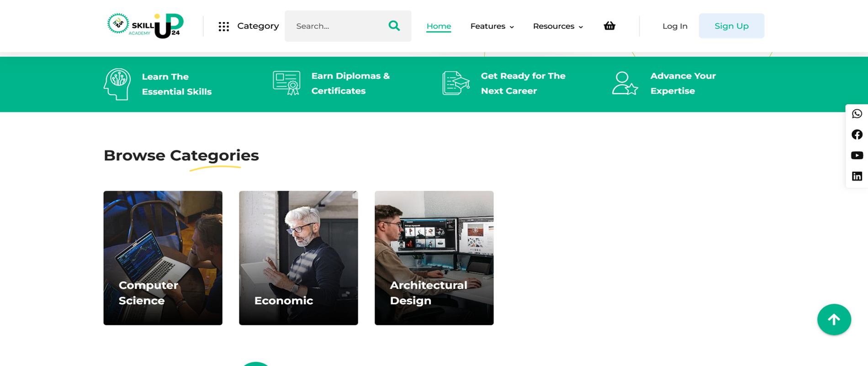
Task: Click the 'Browse Categories' heading
Action: 181,155
